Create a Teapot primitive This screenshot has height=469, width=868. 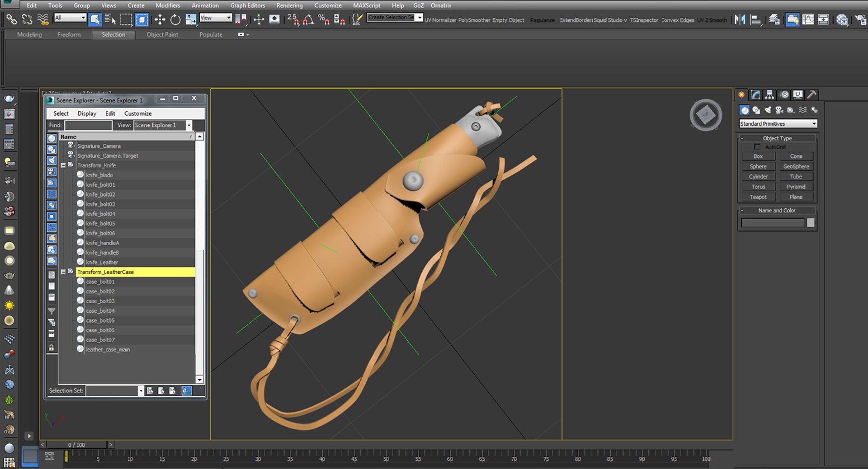click(x=758, y=197)
